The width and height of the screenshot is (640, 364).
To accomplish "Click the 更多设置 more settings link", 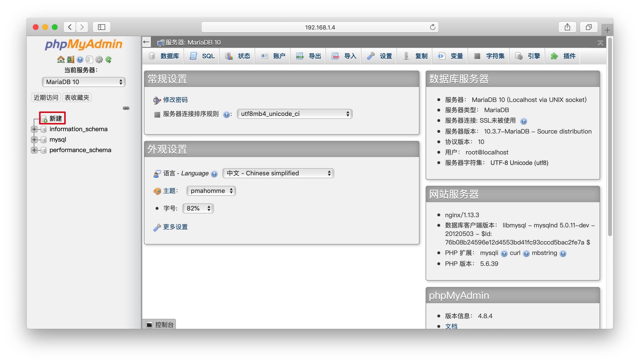I will [175, 226].
